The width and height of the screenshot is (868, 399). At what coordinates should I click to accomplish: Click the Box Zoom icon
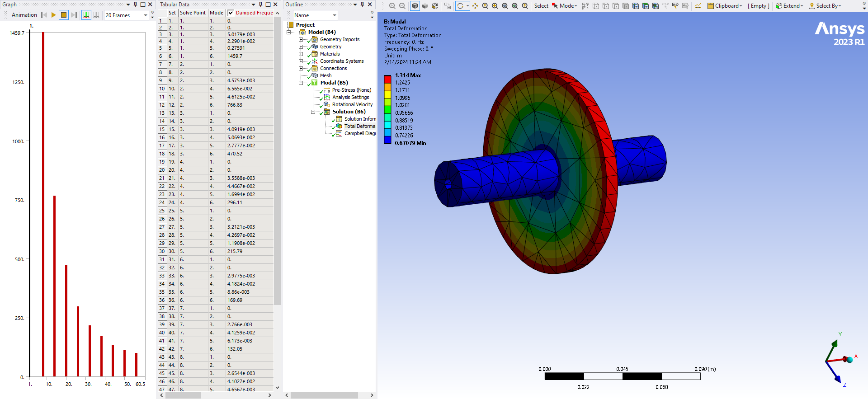[x=495, y=6]
